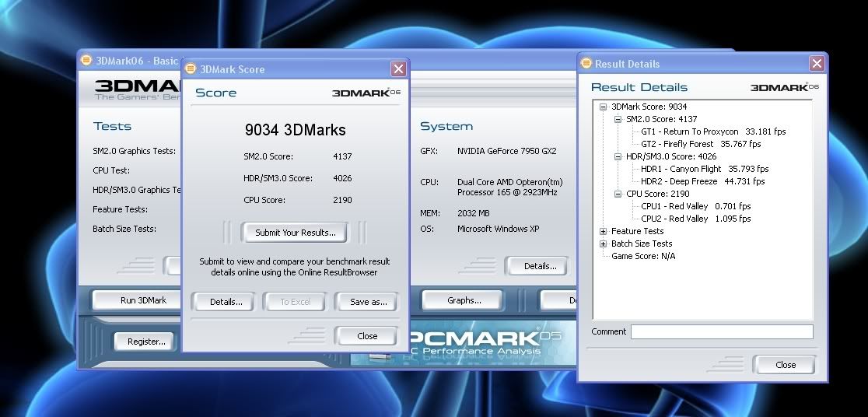
Task: Select the 3DMark Score: 9034 tree row
Action: (x=649, y=107)
